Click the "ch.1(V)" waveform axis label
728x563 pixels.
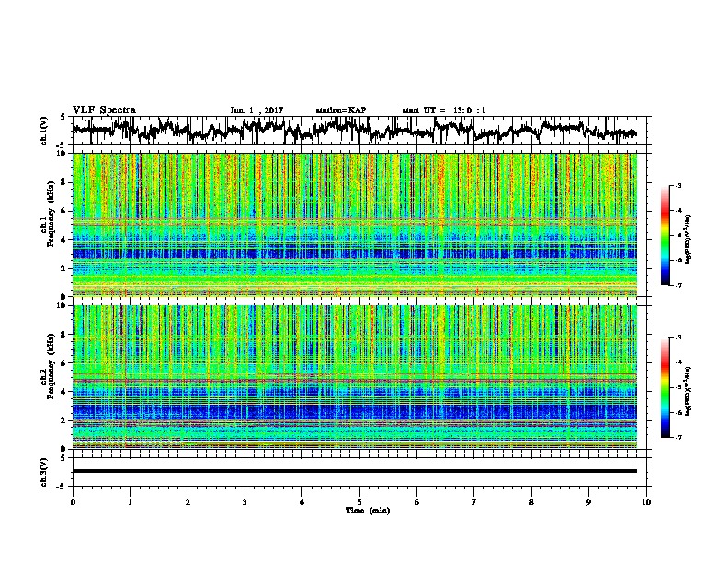point(43,131)
